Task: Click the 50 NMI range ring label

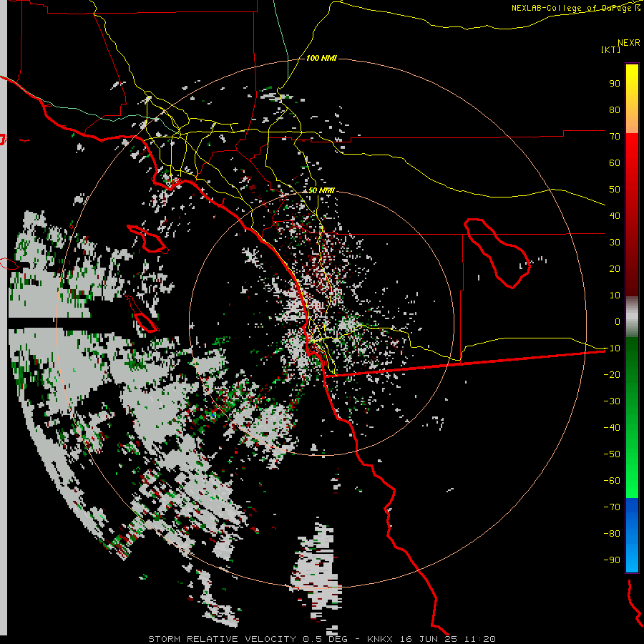Action: pyautogui.click(x=321, y=190)
